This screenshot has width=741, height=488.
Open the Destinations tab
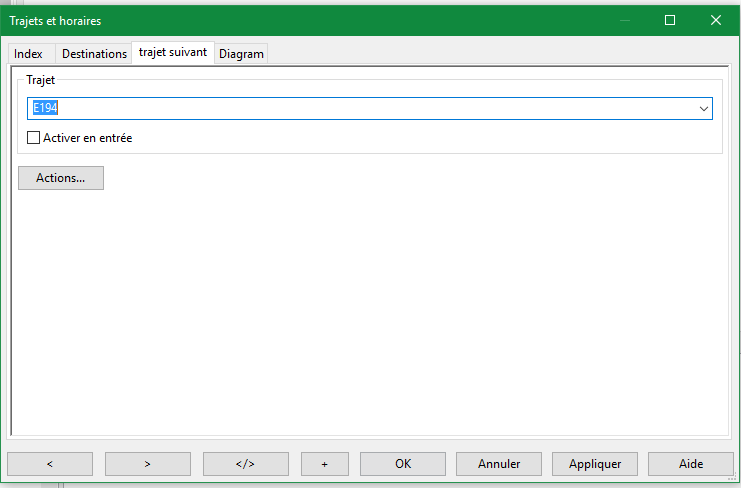[94, 54]
